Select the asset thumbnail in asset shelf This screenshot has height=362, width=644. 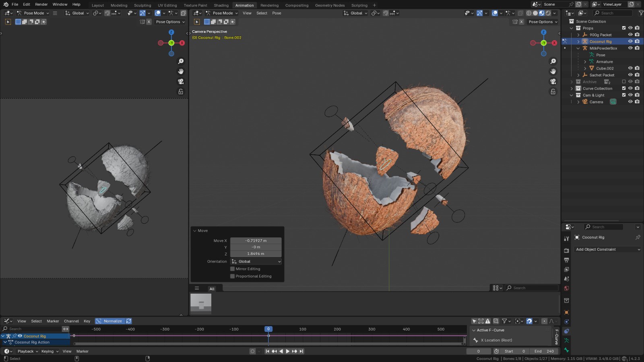(200, 304)
